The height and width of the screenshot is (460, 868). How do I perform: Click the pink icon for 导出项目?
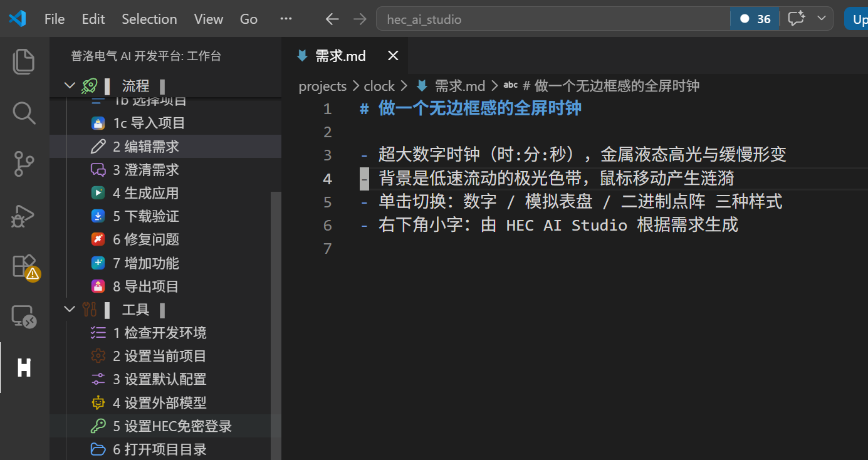pyautogui.click(x=98, y=286)
